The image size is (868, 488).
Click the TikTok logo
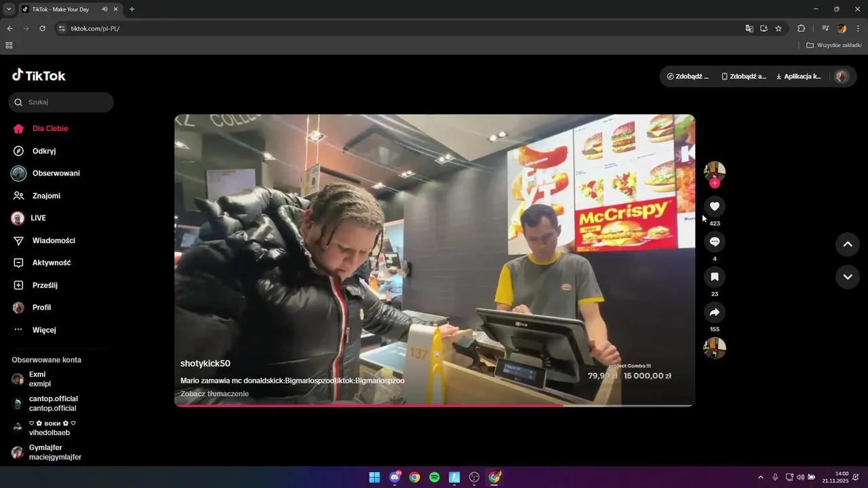tap(39, 75)
